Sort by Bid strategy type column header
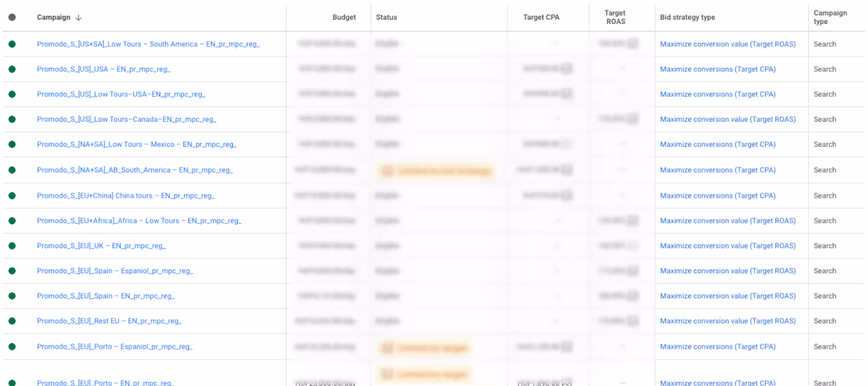 coord(687,17)
